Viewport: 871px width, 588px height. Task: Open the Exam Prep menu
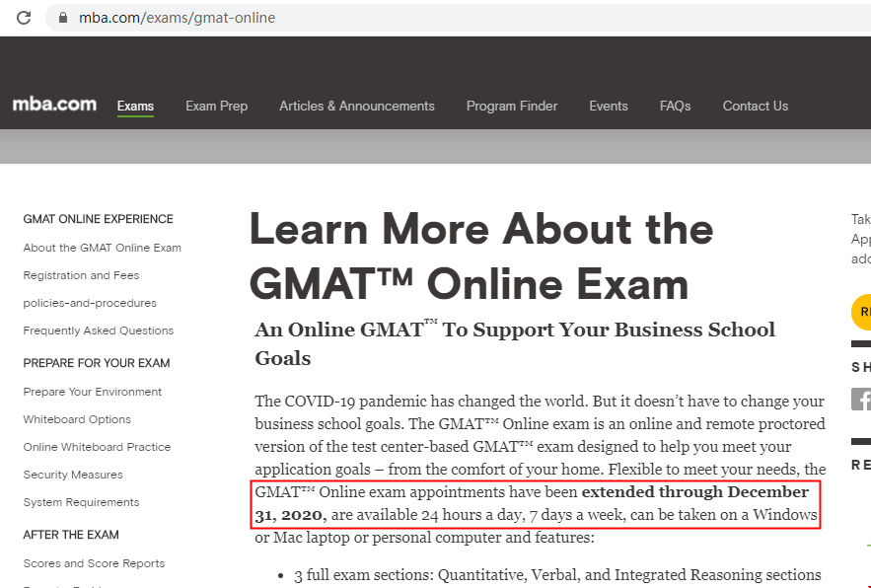[x=217, y=107]
